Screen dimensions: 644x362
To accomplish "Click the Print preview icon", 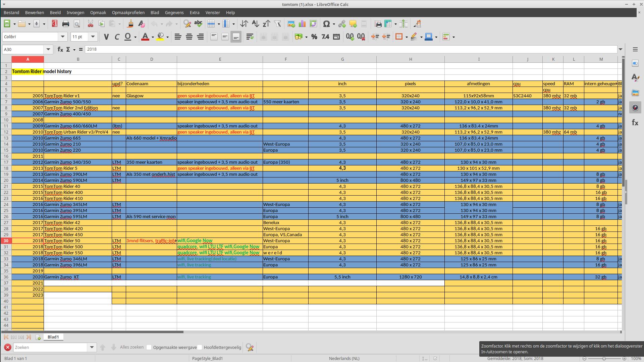I will pyautogui.click(x=77, y=24).
